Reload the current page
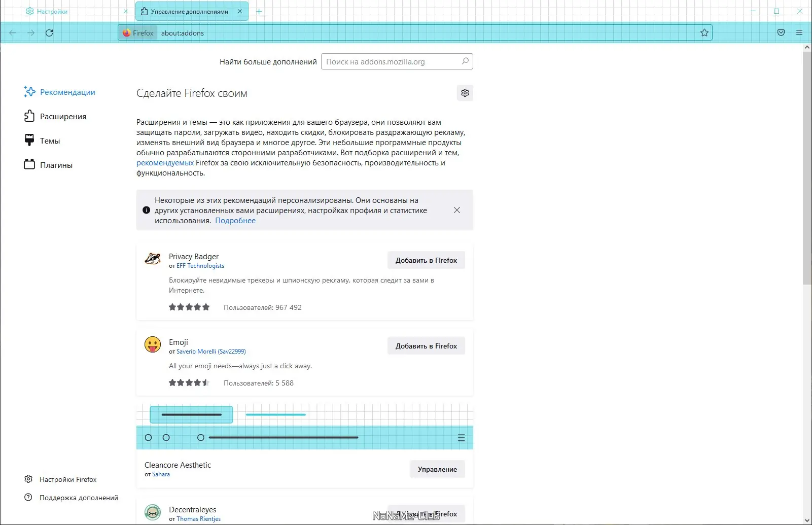 click(49, 33)
